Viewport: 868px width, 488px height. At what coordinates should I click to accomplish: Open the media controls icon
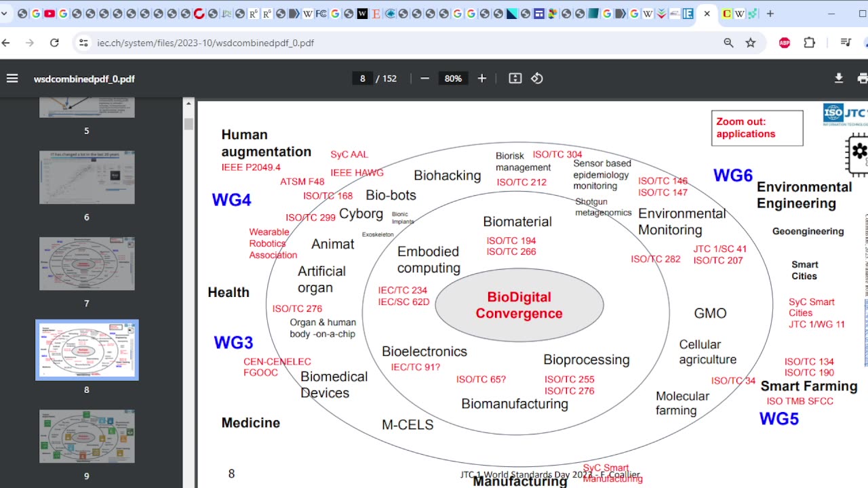[846, 43]
